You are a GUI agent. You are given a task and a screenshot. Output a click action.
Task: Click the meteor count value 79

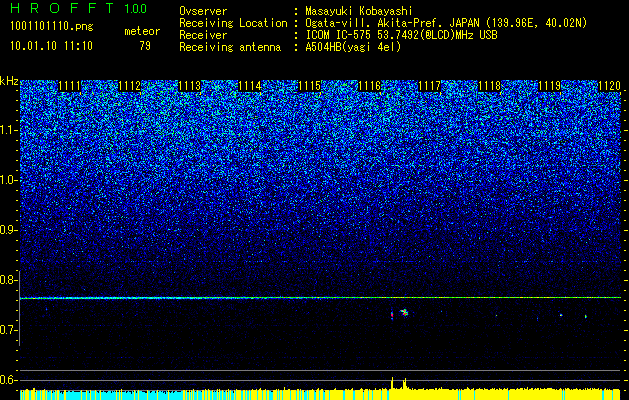click(145, 46)
